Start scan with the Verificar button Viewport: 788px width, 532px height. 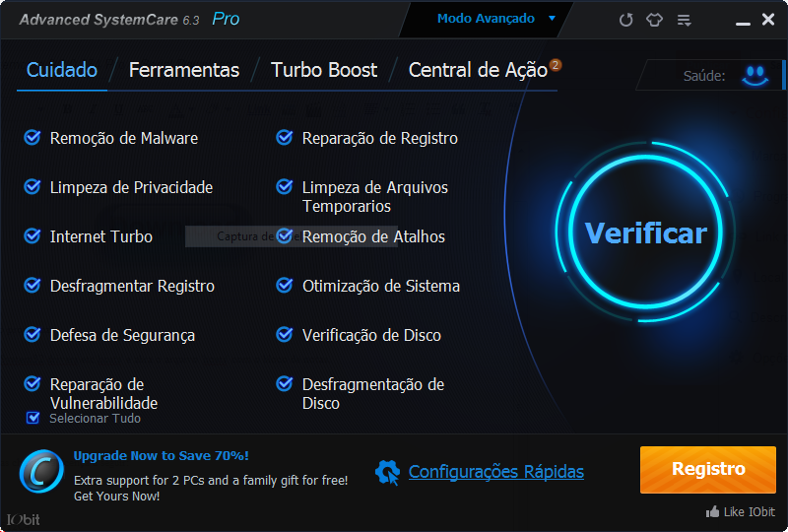tap(646, 233)
